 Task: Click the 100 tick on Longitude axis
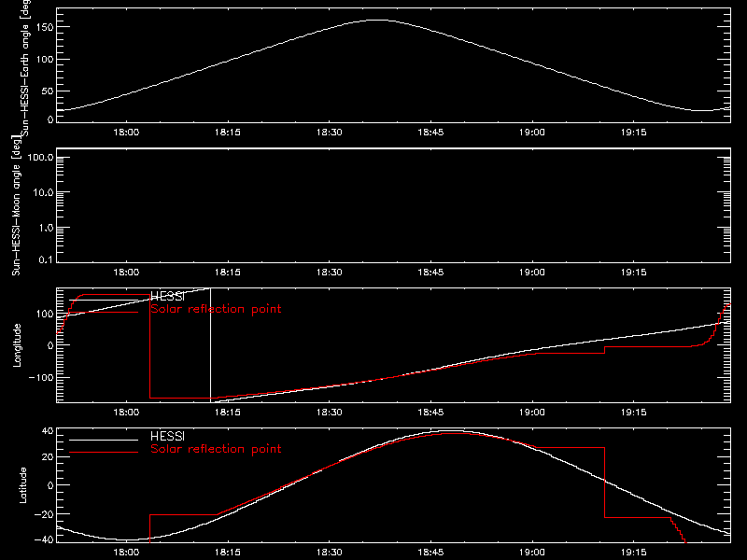click(x=46, y=314)
